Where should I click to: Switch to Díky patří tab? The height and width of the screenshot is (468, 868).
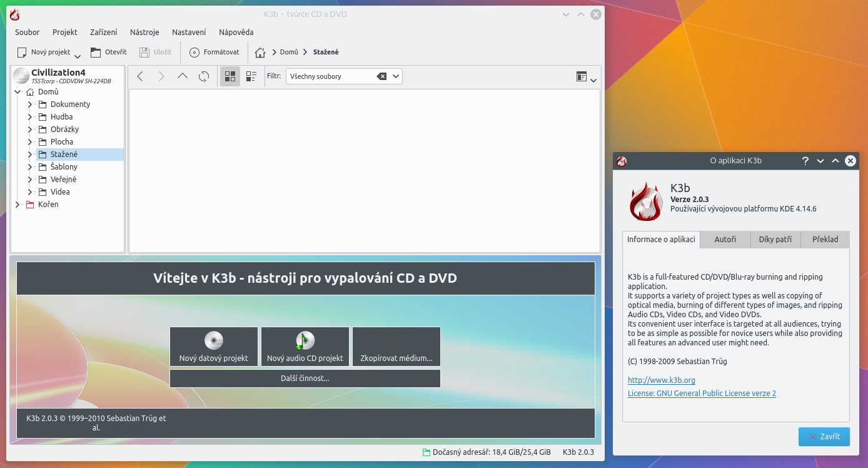pyautogui.click(x=775, y=240)
